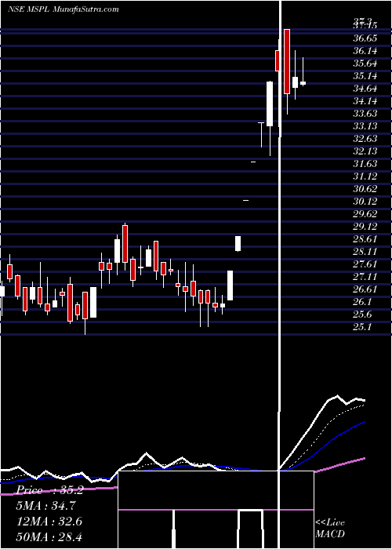Click the 50MA : 28.4 readout
This screenshot has width=392, height=549.
coord(49,536)
